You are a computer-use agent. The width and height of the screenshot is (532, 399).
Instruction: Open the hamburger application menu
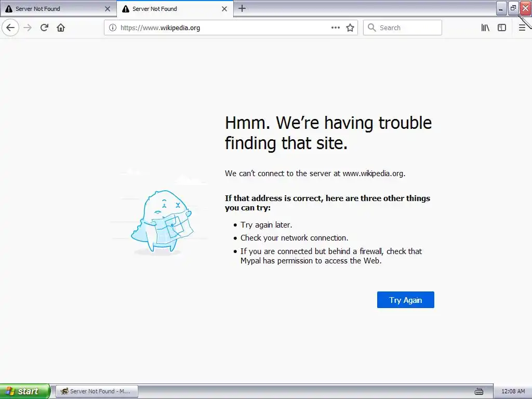[x=522, y=28]
